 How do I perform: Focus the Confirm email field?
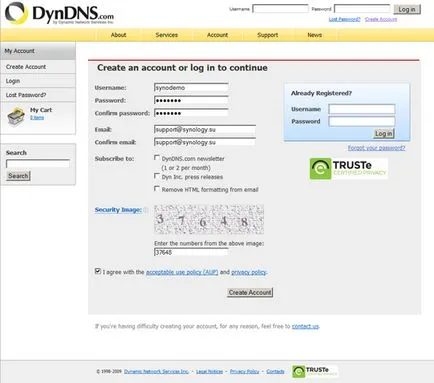[x=205, y=142]
